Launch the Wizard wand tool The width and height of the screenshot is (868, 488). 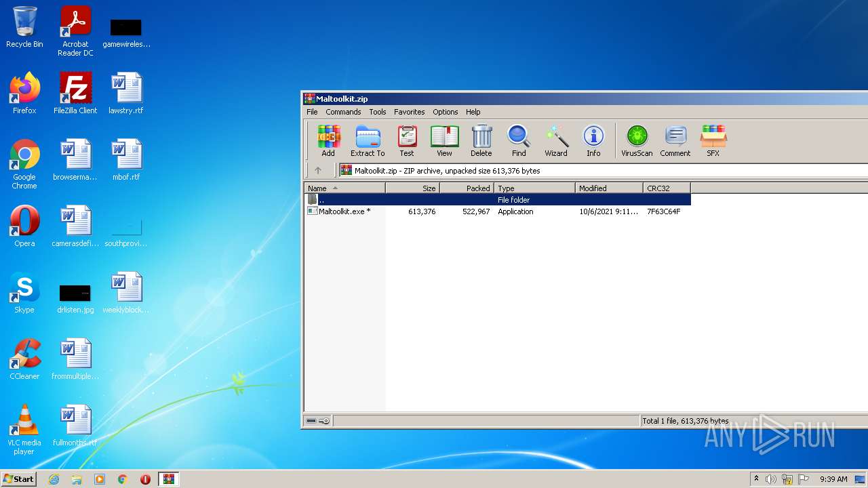(556, 141)
